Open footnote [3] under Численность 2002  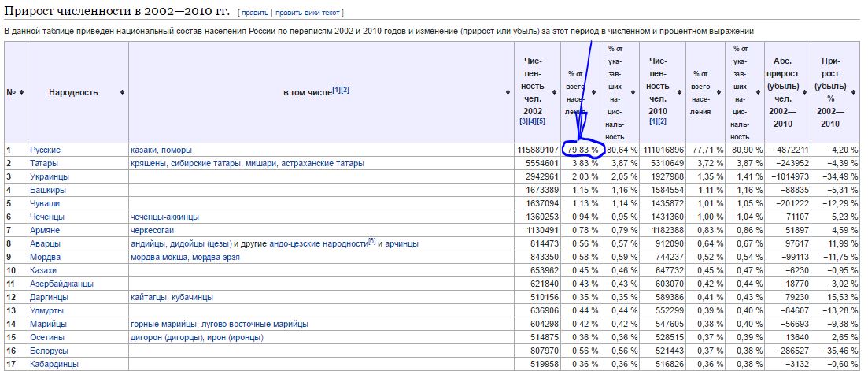tap(523, 122)
